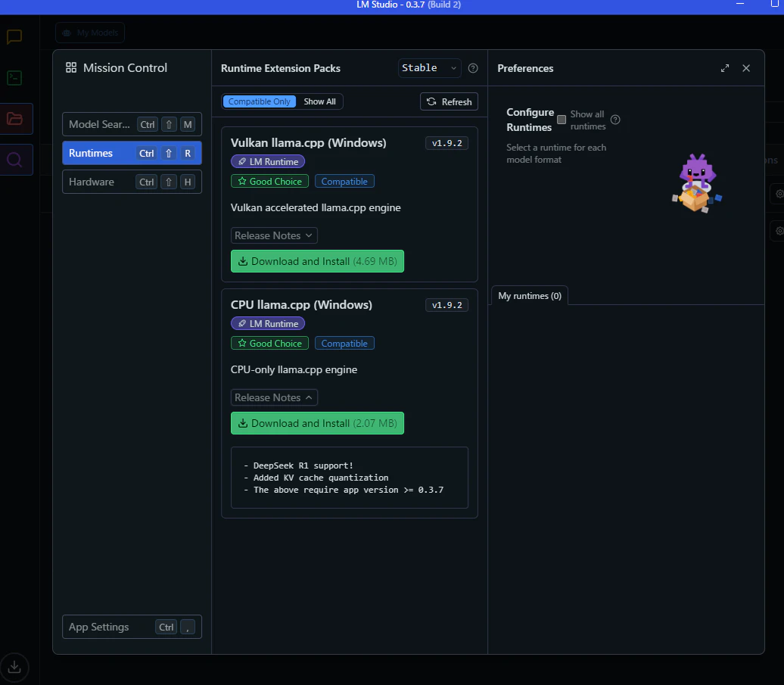784x685 pixels.
Task: Open the Stable release channel dropdown
Action: click(430, 68)
